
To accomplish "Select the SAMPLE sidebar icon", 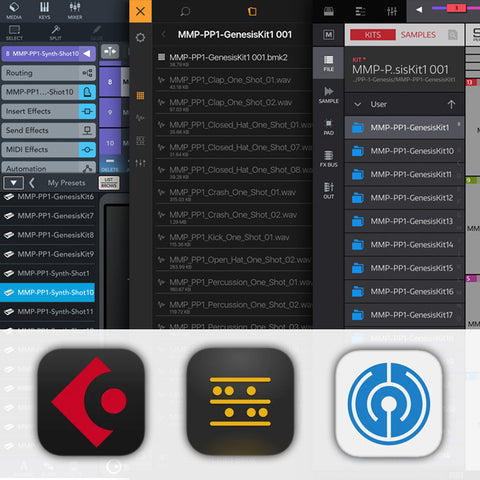I will pos(328,95).
